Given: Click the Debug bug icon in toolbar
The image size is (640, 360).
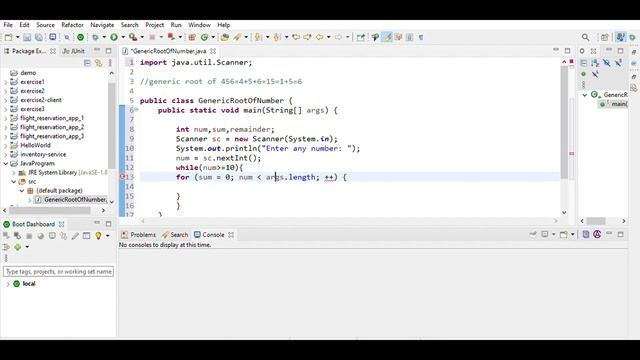Looking at the screenshot, I should 95,37.
